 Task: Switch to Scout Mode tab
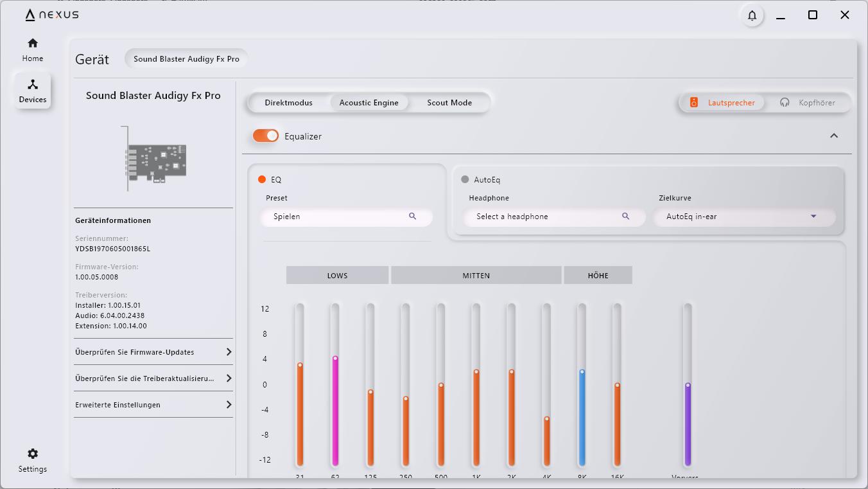pyautogui.click(x=449, y=103)
